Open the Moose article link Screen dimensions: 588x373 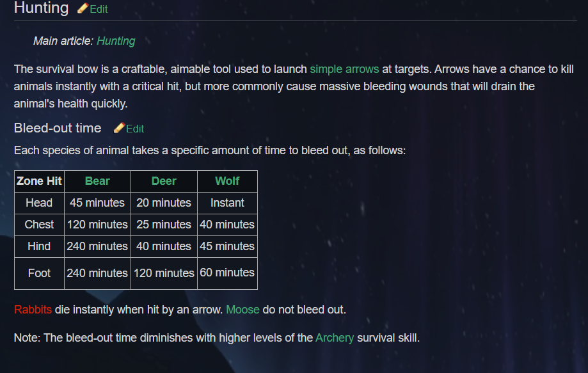tap(242, 310)
